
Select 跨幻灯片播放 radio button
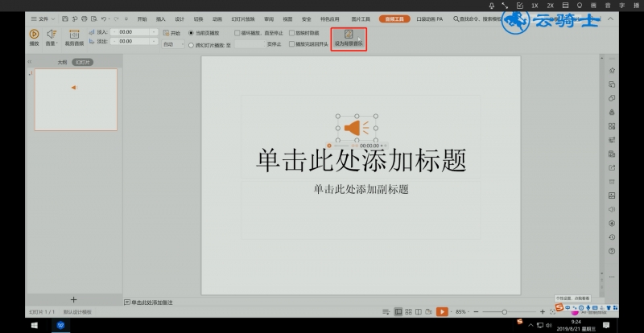[191, 45]
